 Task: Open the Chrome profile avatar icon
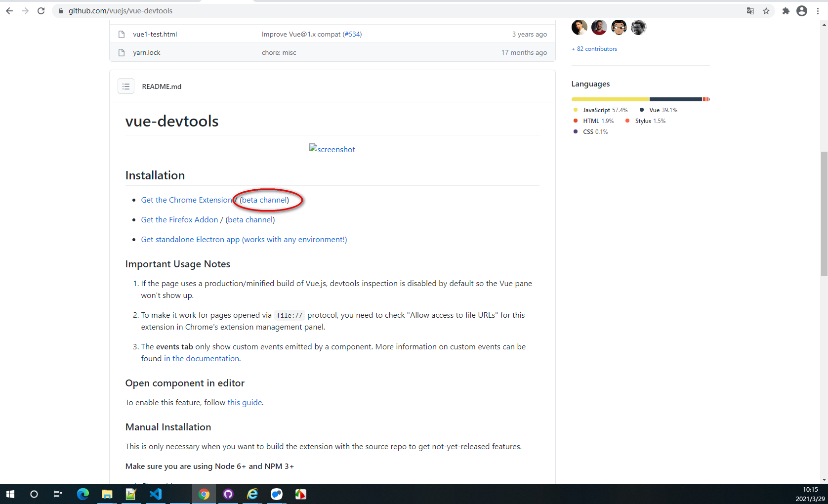802,10
